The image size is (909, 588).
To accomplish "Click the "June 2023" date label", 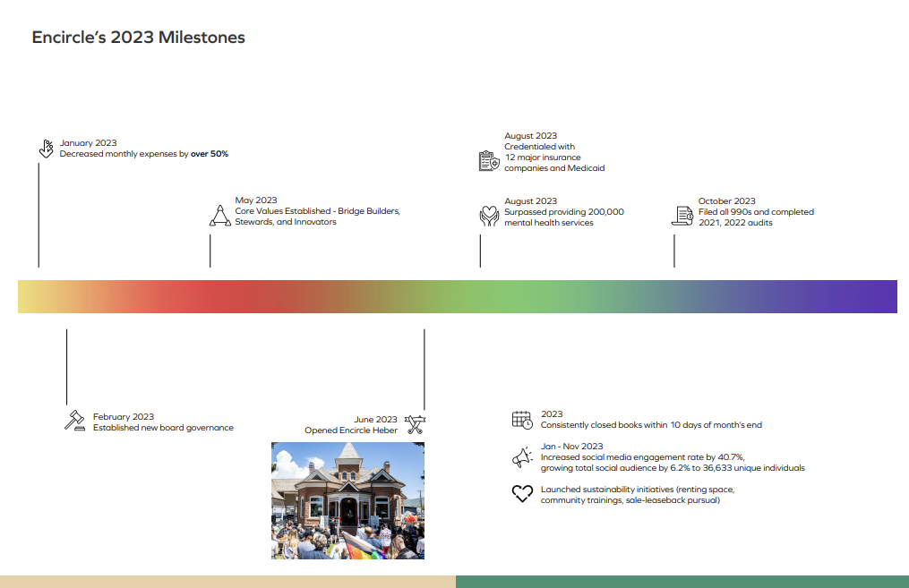I will [x=375, y=420].
